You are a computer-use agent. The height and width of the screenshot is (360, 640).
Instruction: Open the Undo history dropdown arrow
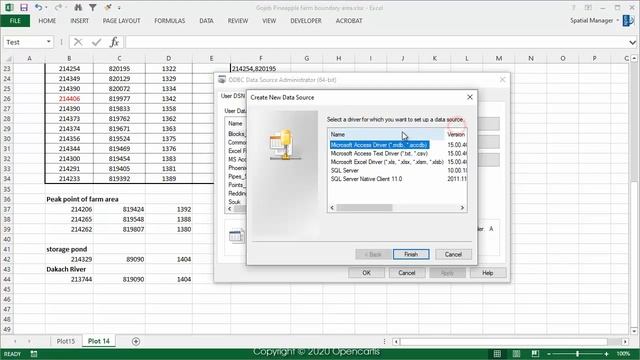click(46, 8)
